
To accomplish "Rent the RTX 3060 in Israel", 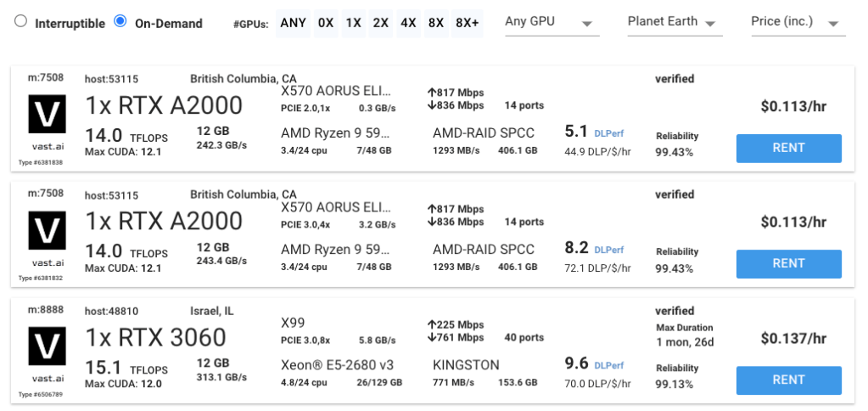I will (788, 380).
